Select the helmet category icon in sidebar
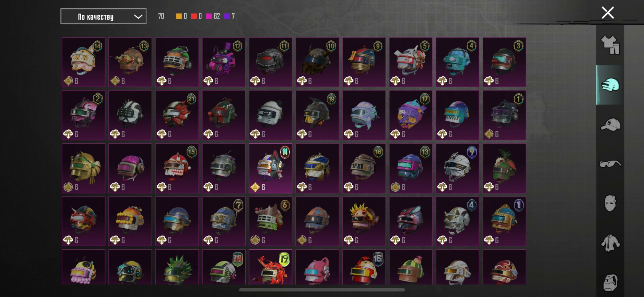Image resolution: width=644 pixels, height=297 pixels. click(x=610, y=85)
